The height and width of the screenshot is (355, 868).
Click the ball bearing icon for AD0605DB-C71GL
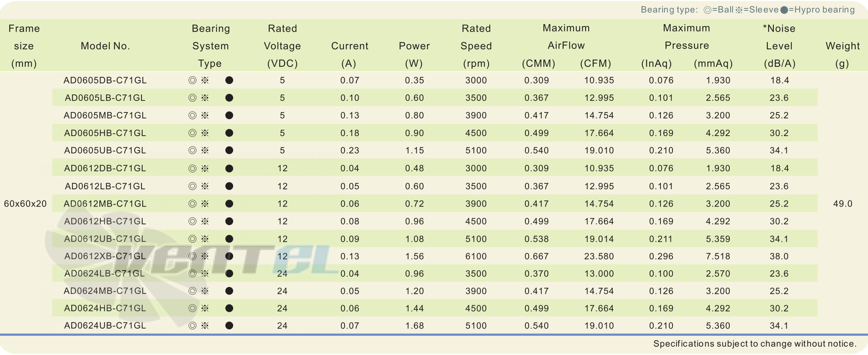point(192,80)
